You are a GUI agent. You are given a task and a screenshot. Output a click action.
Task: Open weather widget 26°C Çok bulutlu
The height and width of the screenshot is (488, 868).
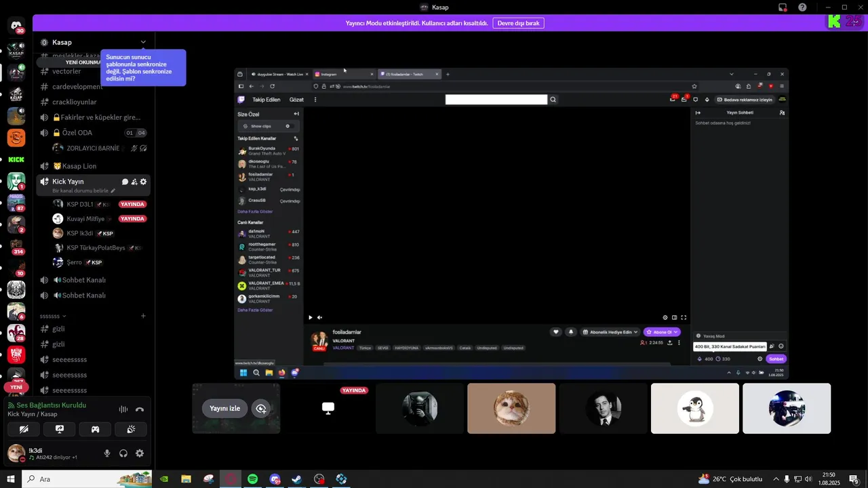tap(729, 479)
